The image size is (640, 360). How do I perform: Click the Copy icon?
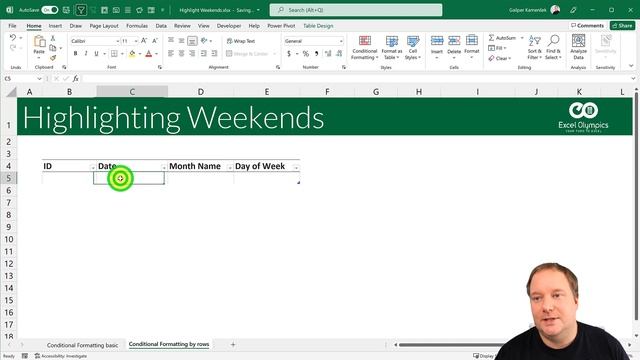pyautogui.click(x=53, y=48)
